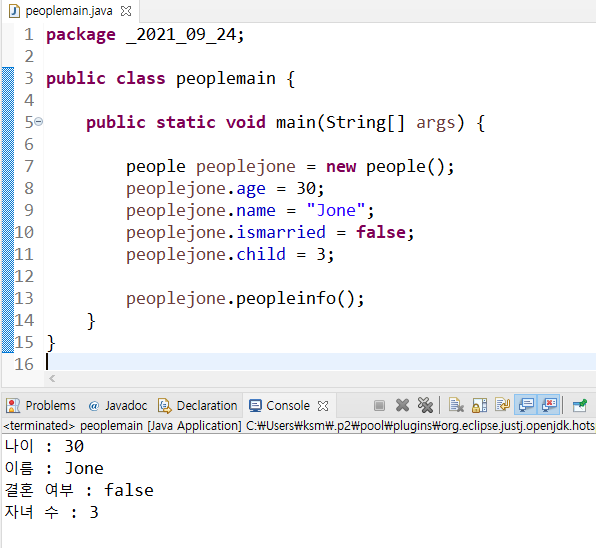Click the 'ismarried' field on line 10
The width and height of the screenshot is (596, 548).
(x=281, y=232)
